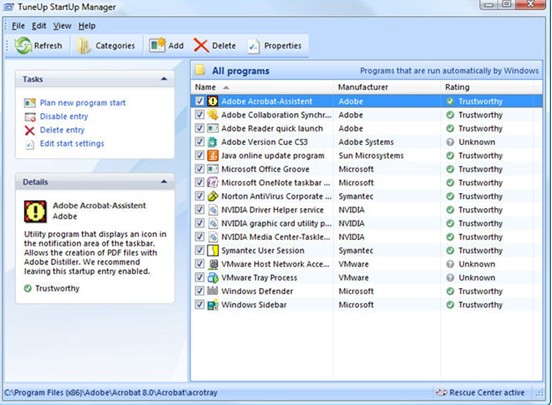Image resolution: width=552 pixels, height=405 pixels.
Task: Click the Java online update program icon
Action: click(212, 156)
